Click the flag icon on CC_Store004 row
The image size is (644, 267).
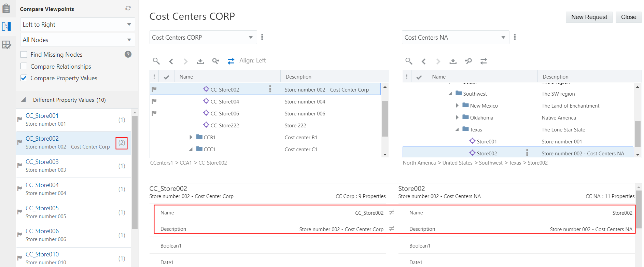[154, 101]
